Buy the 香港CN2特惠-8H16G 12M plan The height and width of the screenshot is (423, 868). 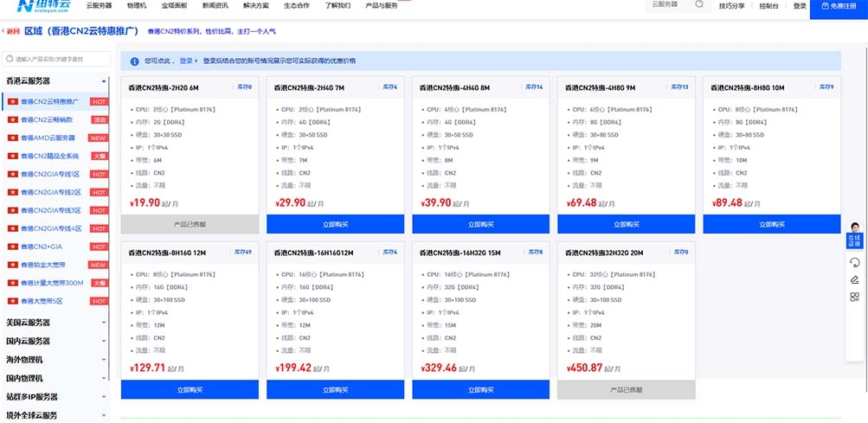coord(190,389)
